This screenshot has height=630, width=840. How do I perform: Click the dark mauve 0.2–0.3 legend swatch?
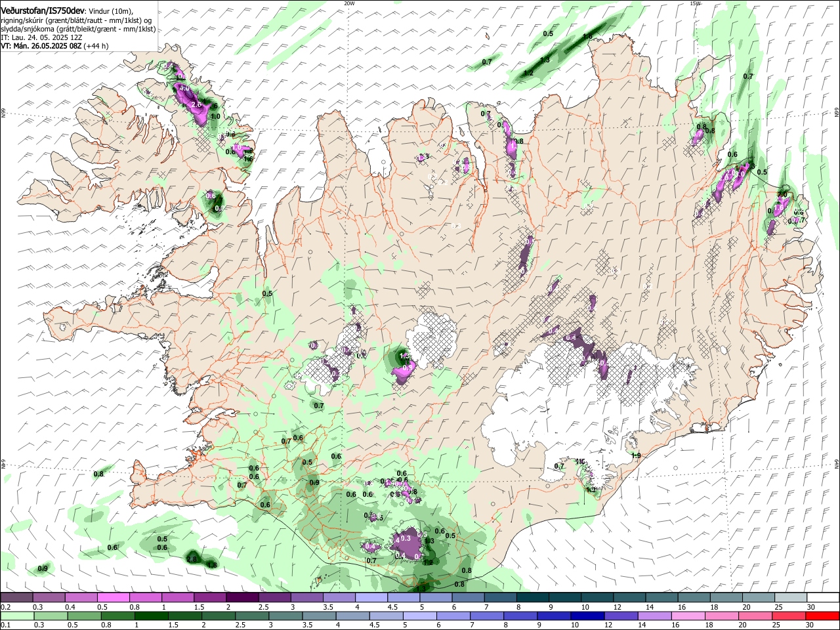pyautogui.click(x=16, y=597)
